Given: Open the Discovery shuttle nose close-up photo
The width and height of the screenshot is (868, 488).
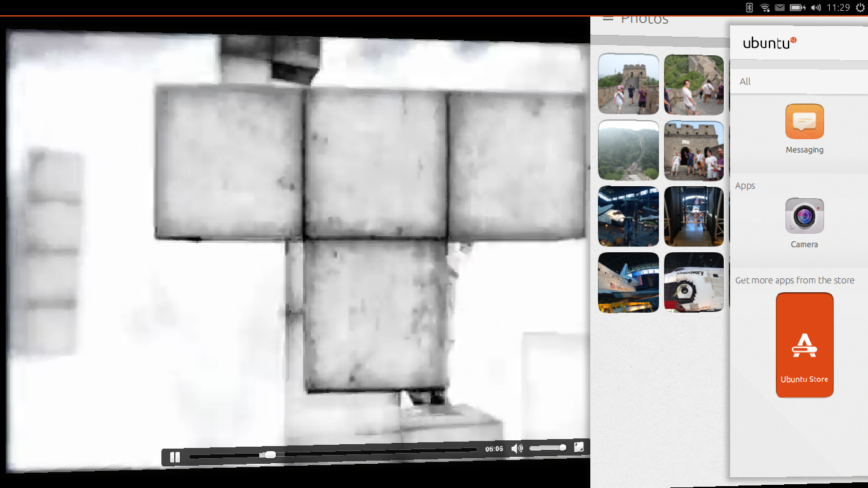Looking at the screenshot, I should point(694,283).
